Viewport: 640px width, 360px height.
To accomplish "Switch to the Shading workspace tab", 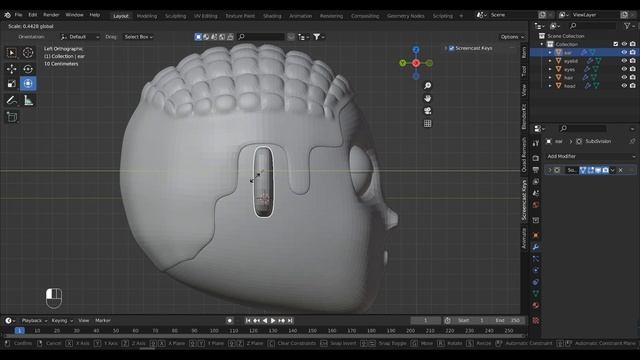I will pyautogui.click(x=272, y=16).
